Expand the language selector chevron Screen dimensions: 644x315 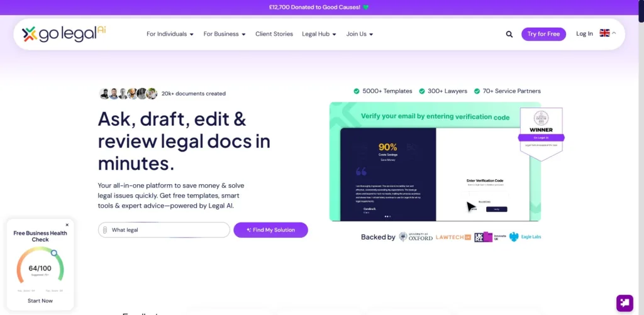tap(614, 33)
